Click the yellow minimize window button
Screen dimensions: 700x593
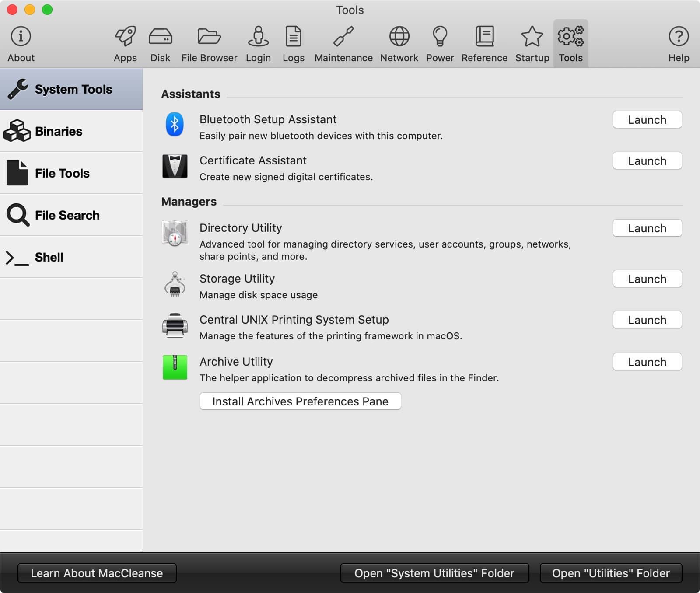click(30, 10)
